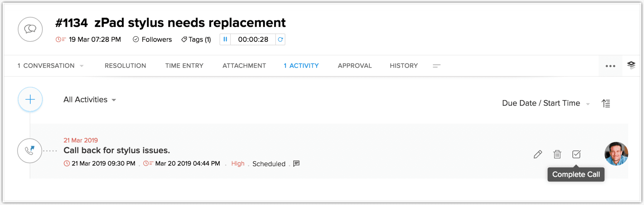Reset the timer with refresh icon
Viewport: 644px width, 205px height.
[x=280, y=39]
